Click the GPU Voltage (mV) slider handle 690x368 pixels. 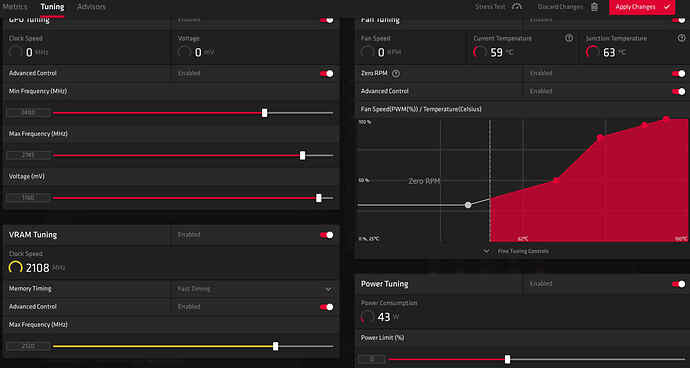319,198
